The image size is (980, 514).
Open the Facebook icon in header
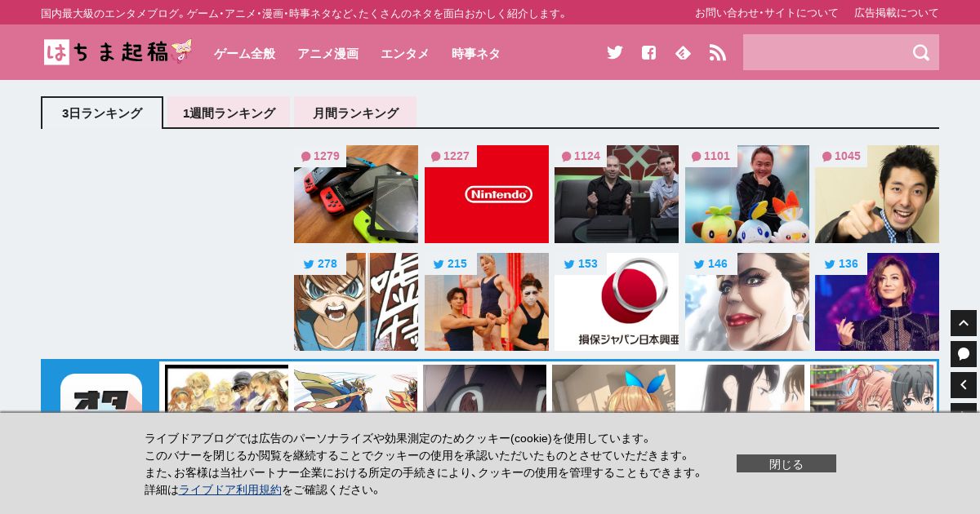(648, 52)
